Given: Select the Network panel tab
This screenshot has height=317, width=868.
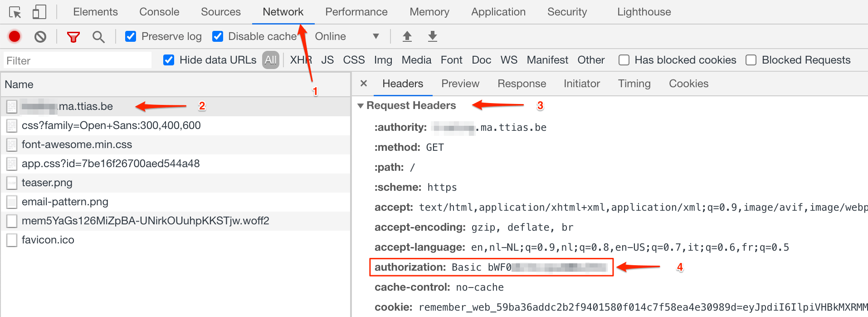Looking at the screenshot, I should [283, 12].
